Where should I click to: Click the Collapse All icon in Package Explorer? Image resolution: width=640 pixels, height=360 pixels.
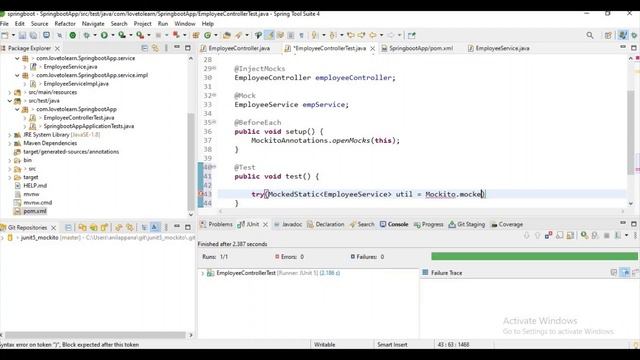coord(144,48)
